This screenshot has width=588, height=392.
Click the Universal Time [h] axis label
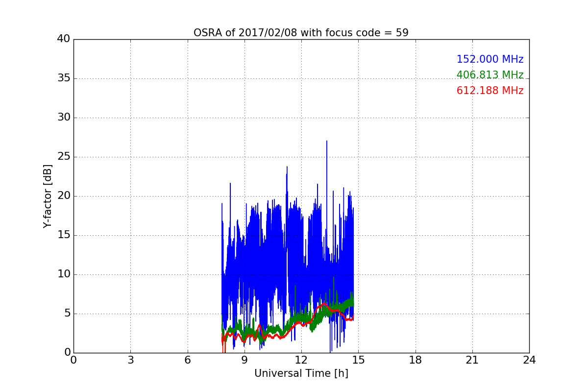click(x=301, y=373)
